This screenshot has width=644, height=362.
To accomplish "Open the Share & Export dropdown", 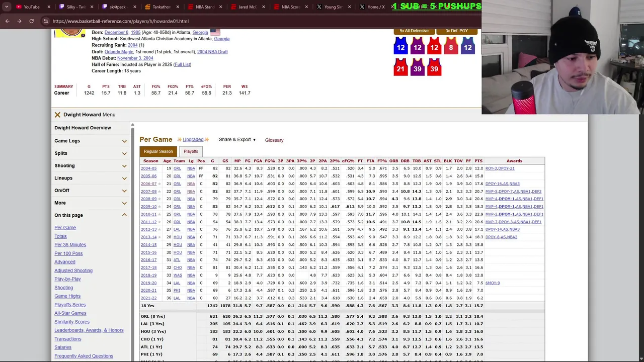I will coord(237,140).
